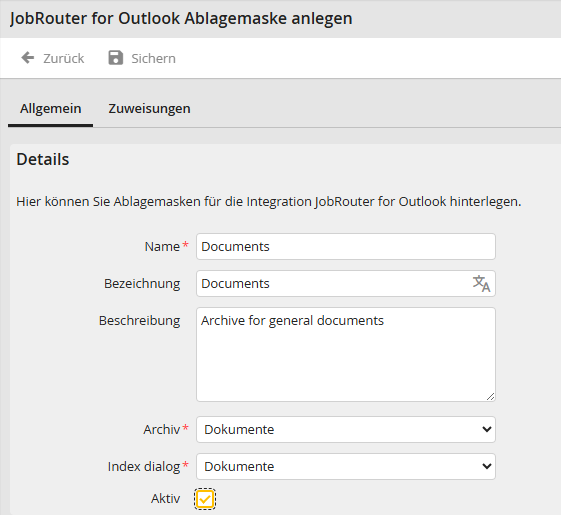Click into the Name input field
This screenshot has height=515, width=561.
click(x=346, y=247)
